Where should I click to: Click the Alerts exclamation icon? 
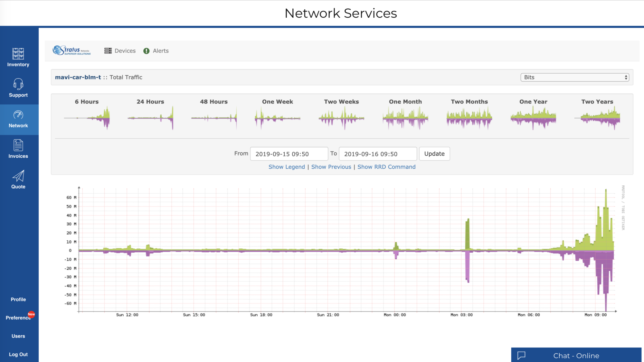(x=147, y=51)
